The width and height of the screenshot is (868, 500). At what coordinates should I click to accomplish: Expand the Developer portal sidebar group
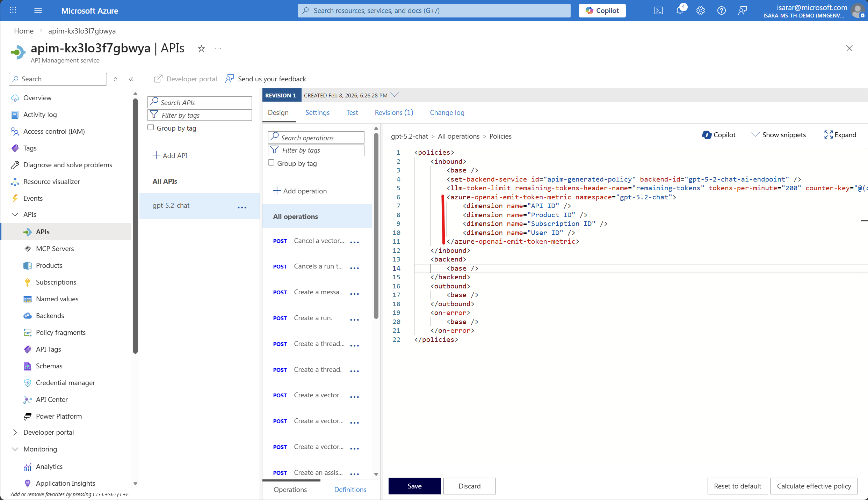pyautogui.click(x=15, y=432)
